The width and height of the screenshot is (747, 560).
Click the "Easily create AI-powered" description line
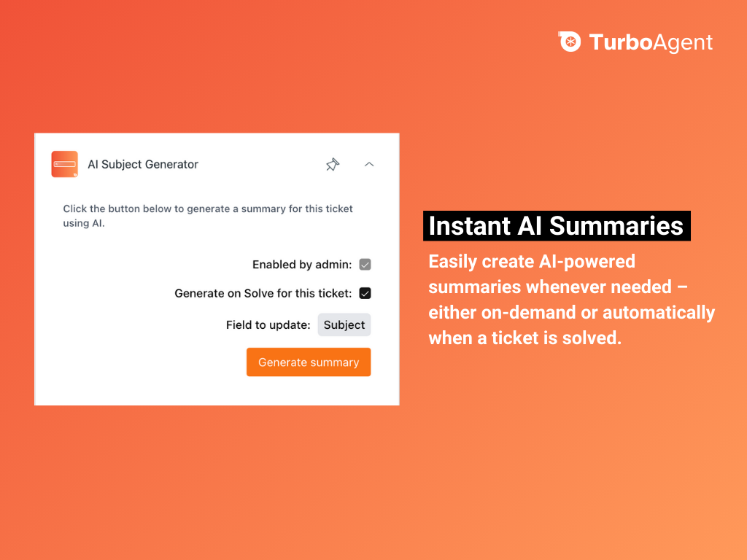(532, 261)
